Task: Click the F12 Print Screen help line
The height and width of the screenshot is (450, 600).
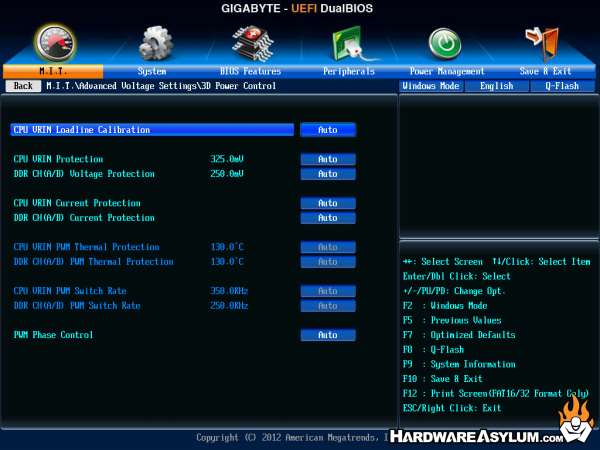Action: [x=496, y=394]
